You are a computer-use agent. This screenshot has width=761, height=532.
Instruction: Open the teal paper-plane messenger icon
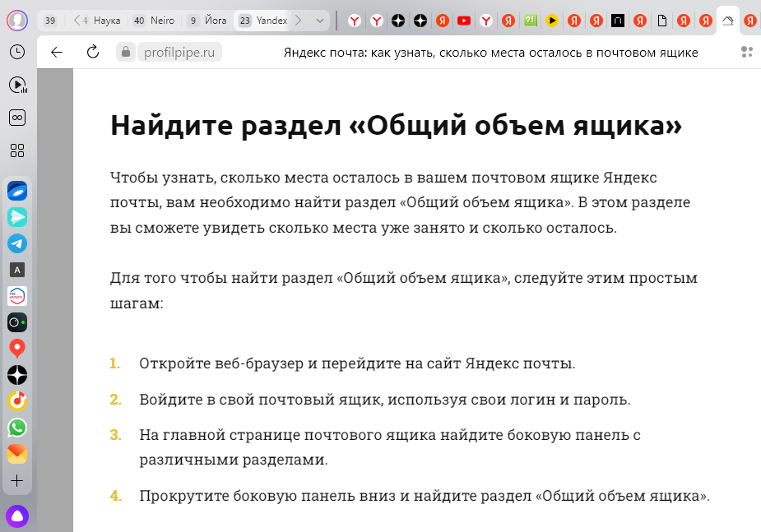pyautogui.click(x=17, y=217)
